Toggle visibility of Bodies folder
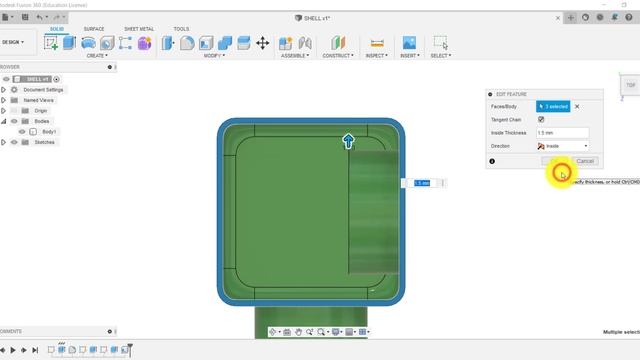Image resolution: width=640 pixels, height=360 pixels. tap(14, 121)
